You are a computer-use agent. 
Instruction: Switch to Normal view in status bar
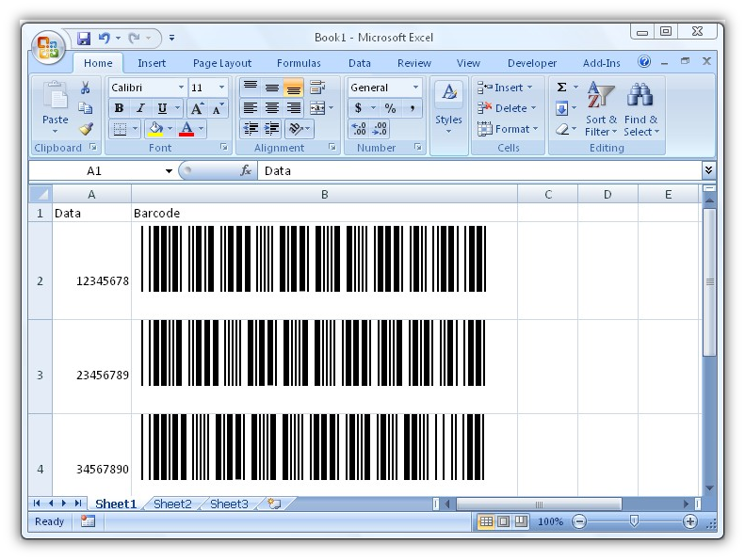[486, 522]
